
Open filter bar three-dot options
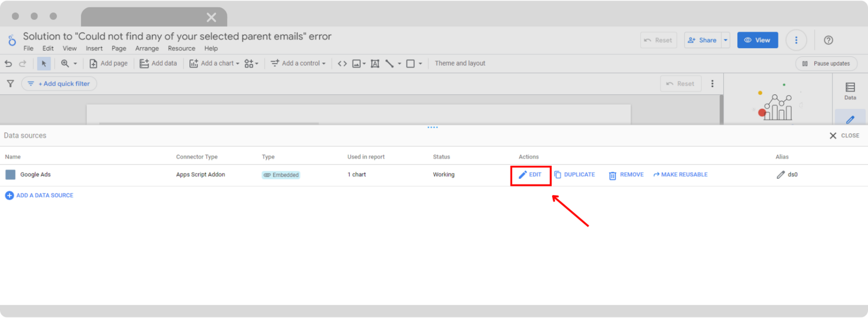tap(712, 83)
